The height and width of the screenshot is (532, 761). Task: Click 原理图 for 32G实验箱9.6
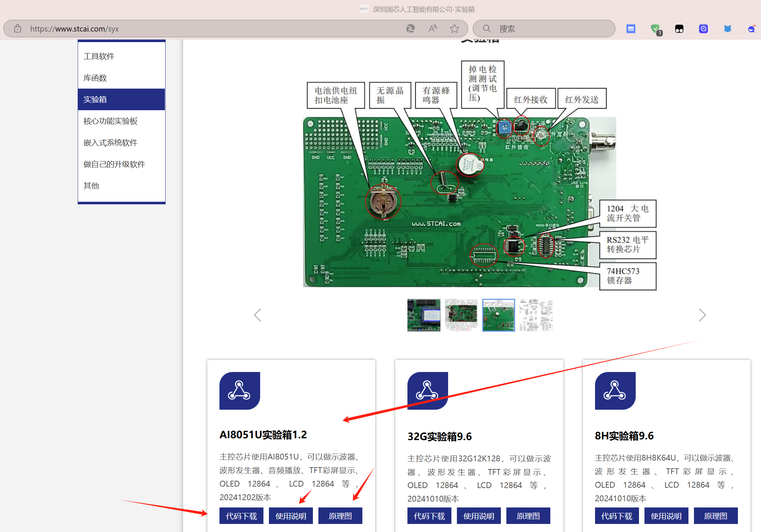tap(528, 516)
